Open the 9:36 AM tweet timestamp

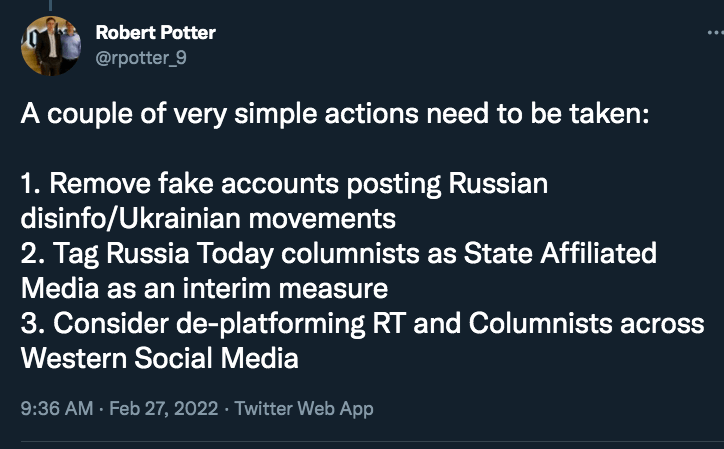click(x=56, y=409)
